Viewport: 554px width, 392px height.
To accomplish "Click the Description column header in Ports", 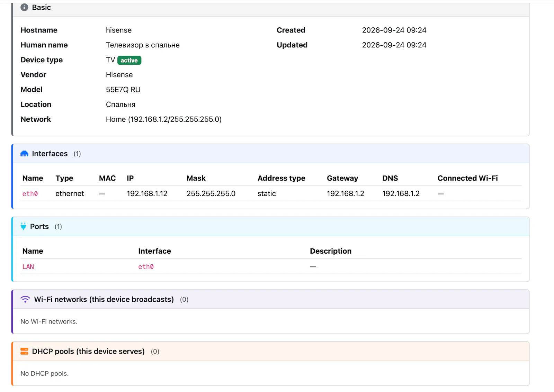I will click(x=331, y=251).
